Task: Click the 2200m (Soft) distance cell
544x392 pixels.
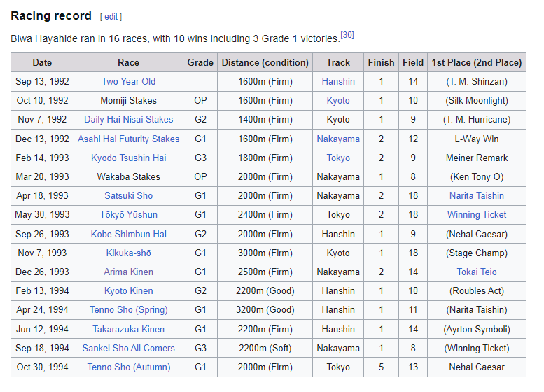Action: pos(265,349)
